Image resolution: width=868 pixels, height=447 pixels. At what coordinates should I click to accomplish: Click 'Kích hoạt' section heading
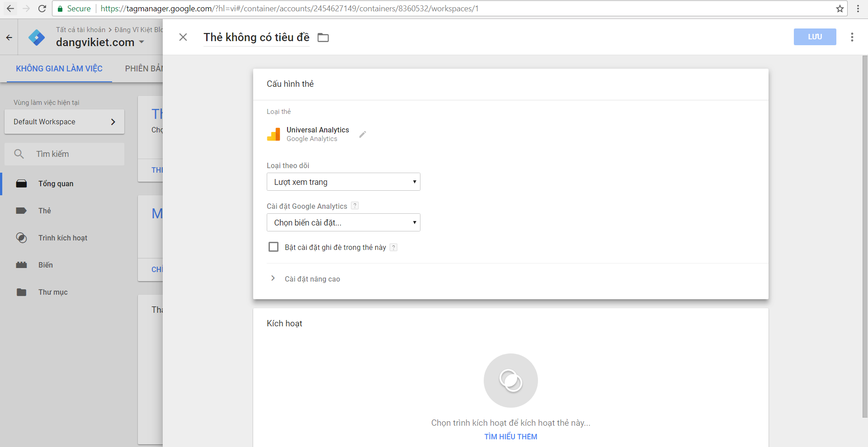tap(284, 323)
